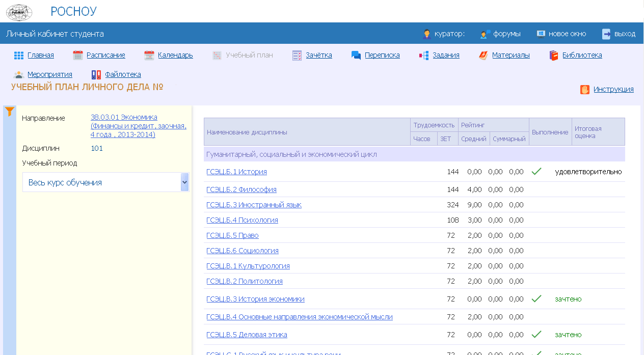Open the Инструкция link
This screenshot has width=644, height=355.
click(x=613, y=90)
